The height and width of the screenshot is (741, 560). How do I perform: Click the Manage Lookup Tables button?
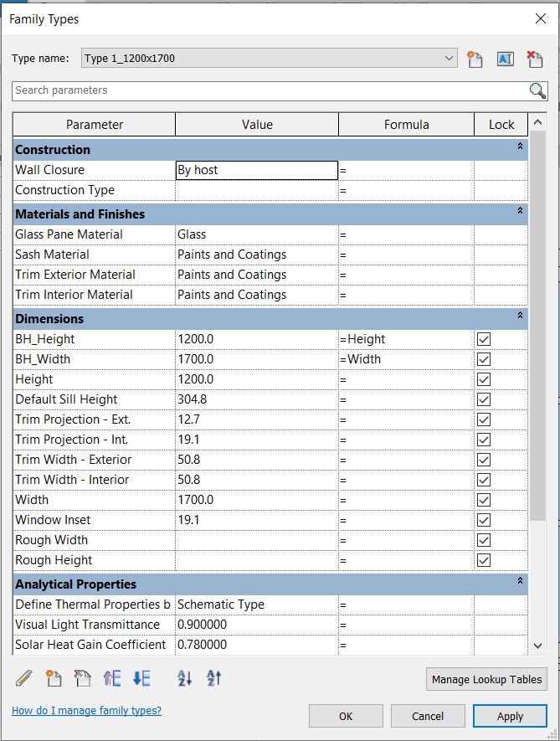point(486,680)
